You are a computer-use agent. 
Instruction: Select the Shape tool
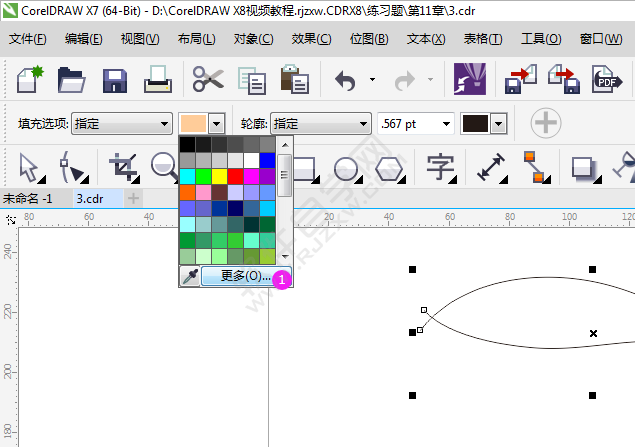pos(74,168)
